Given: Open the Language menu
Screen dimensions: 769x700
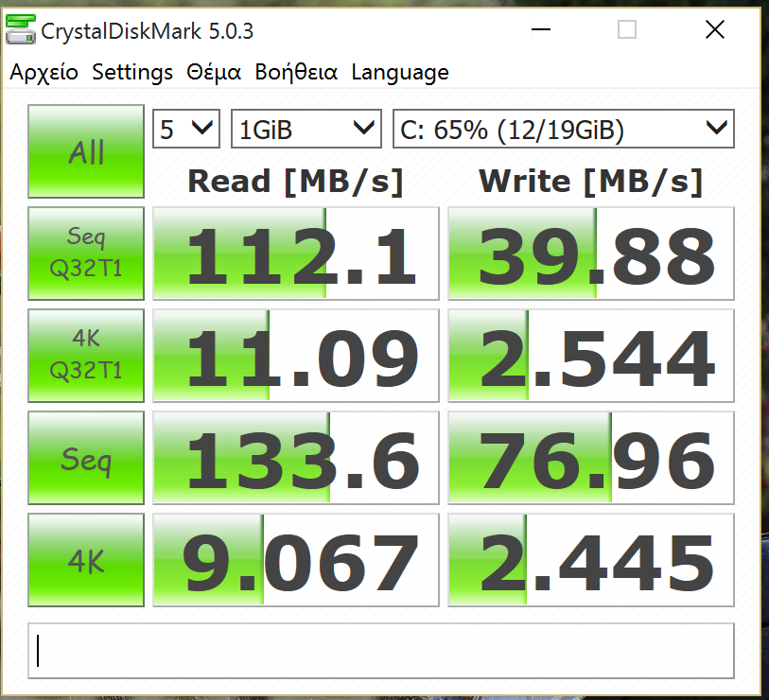Looking at the screenshot, I should (x=400, y=73).
